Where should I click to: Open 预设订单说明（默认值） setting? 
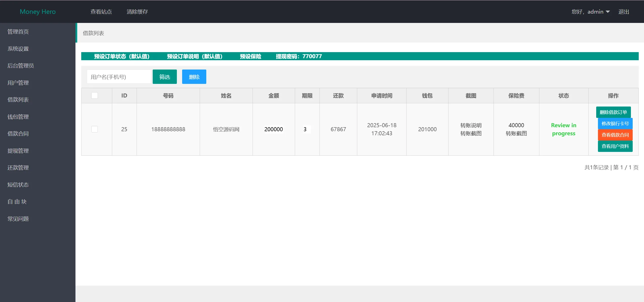[x=195, y=56]
